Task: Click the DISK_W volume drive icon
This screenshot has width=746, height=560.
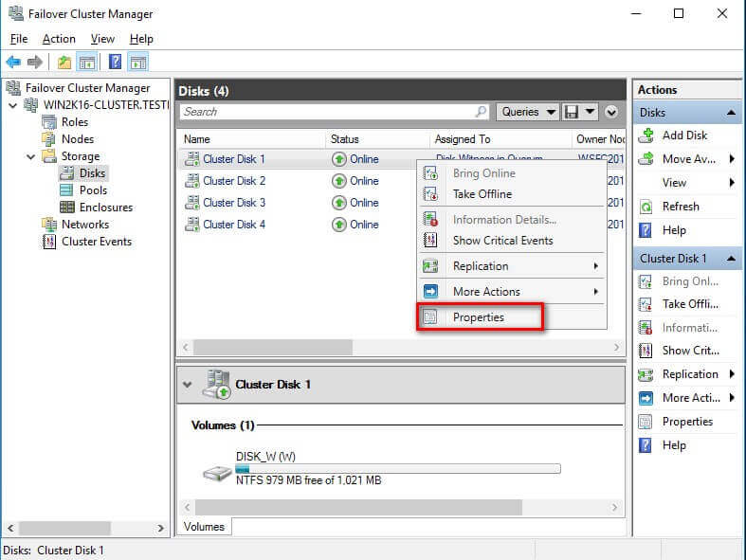Action: pos(217,473)
